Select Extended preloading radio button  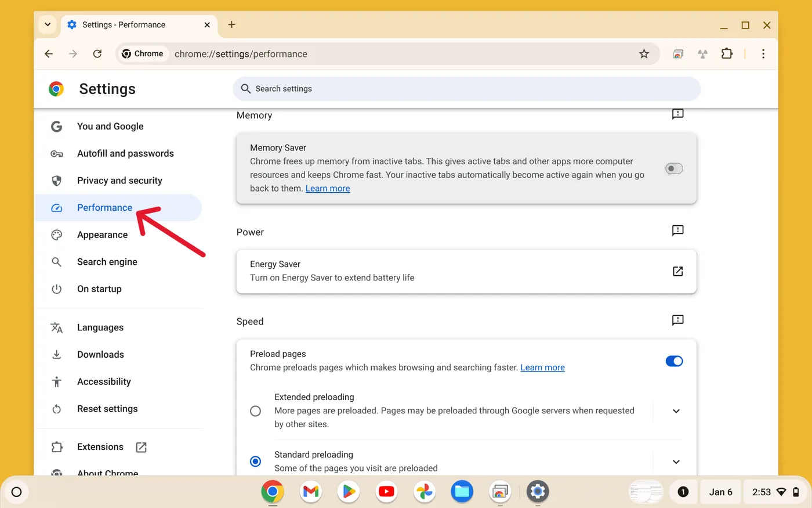255,411
